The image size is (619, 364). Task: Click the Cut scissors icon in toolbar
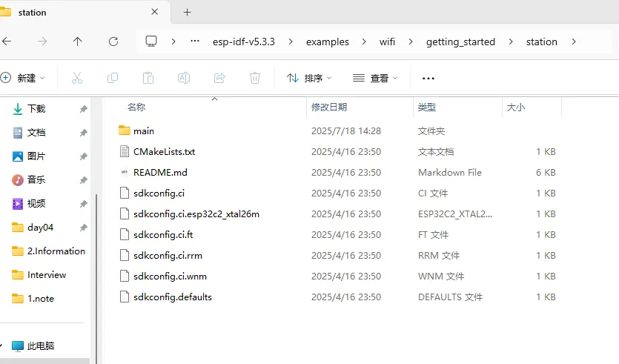(77, 78)
